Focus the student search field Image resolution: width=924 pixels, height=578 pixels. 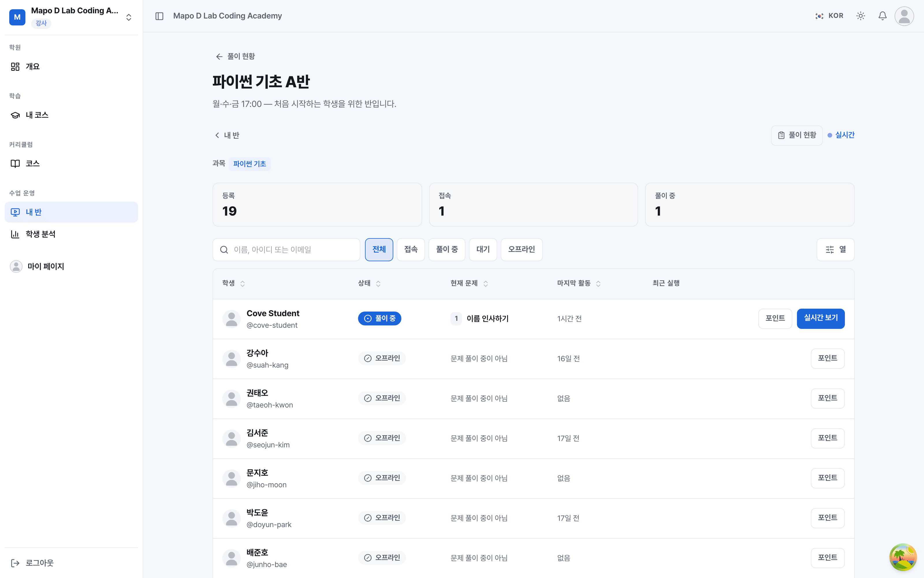point(286,250)
